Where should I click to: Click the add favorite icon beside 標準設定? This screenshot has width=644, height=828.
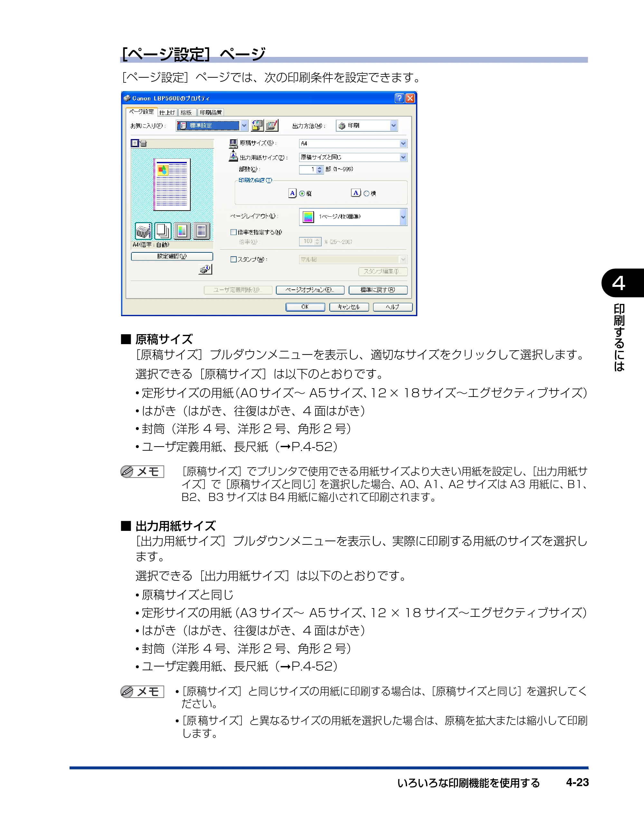tap(257, 126)
